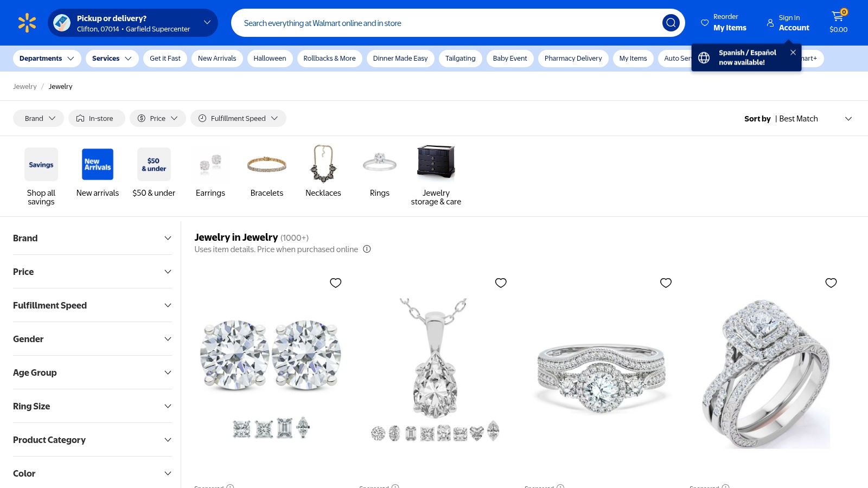Viewport: 868px width, 488px height.
Task: Open the Fulfillment Speed filter dropdown chip
Action: (238, 118)
